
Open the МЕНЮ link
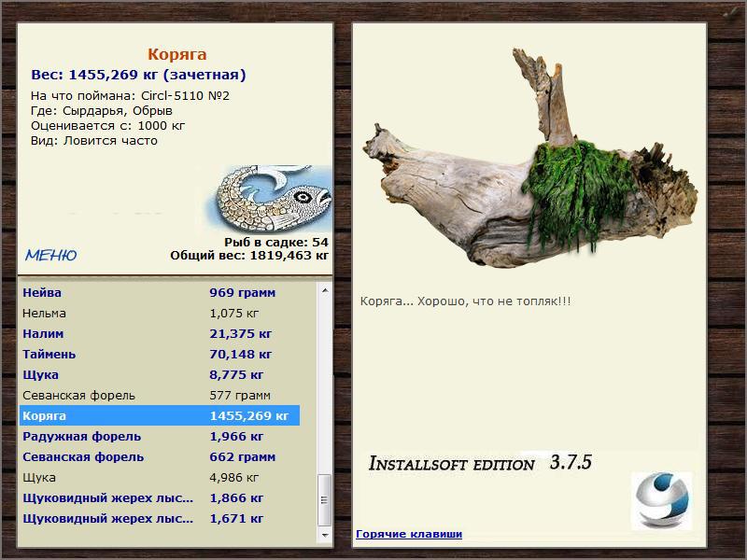[51, 255]
